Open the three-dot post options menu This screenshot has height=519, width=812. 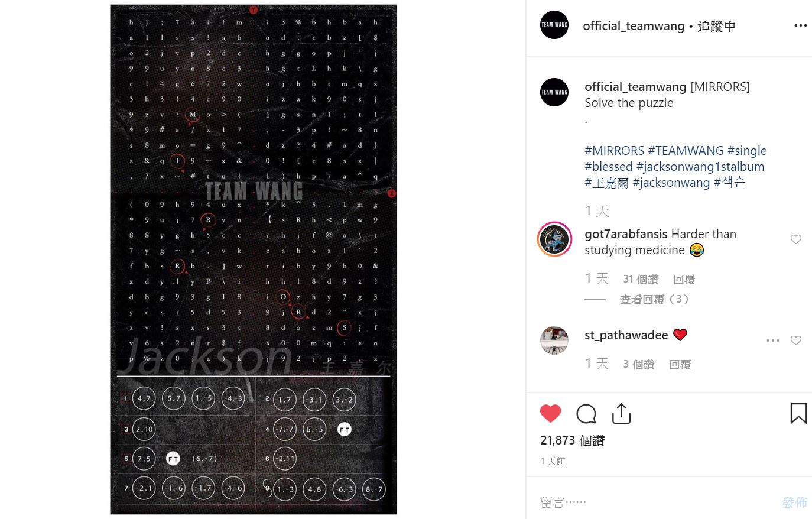[800, 26]
